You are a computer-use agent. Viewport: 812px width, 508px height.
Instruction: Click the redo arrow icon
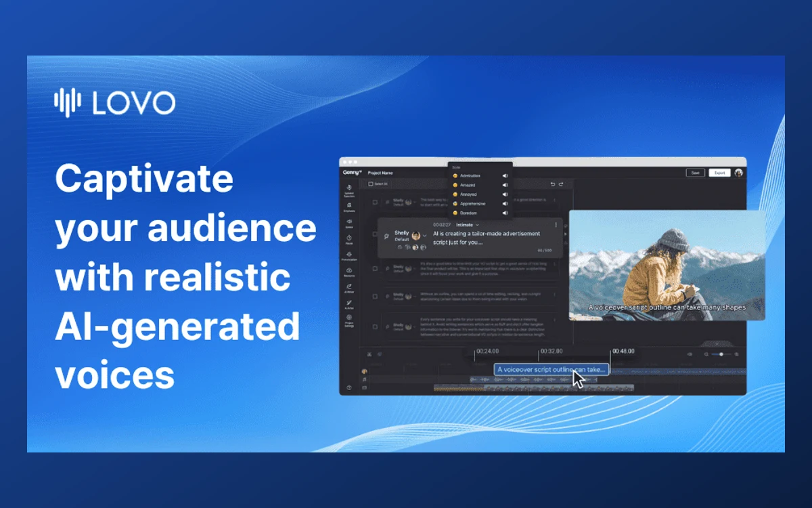(x=561, y=184)
